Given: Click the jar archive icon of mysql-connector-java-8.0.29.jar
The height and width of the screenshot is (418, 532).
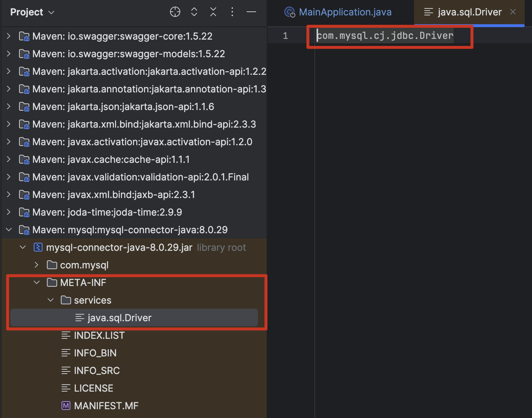Looking at the screenshot, I should [x=38, y=247].
